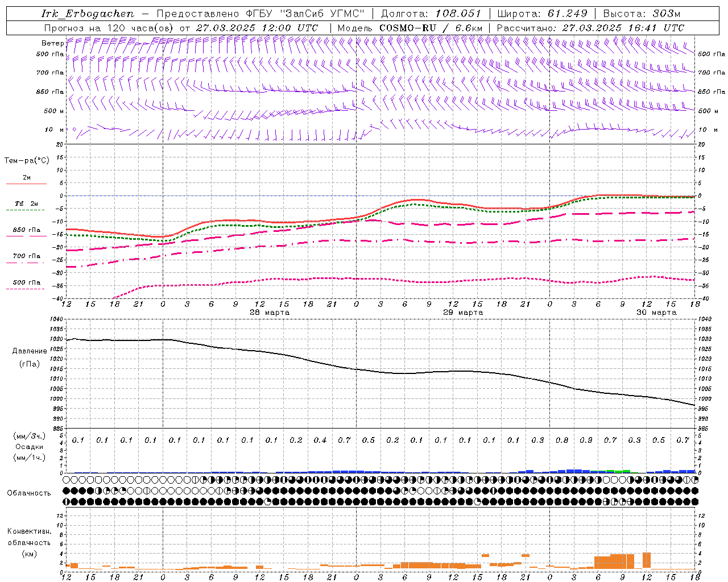Select the Осадки precipitation label
This screenshot has width=728, height=582.
pyautogui.click(x=30, y=447)
